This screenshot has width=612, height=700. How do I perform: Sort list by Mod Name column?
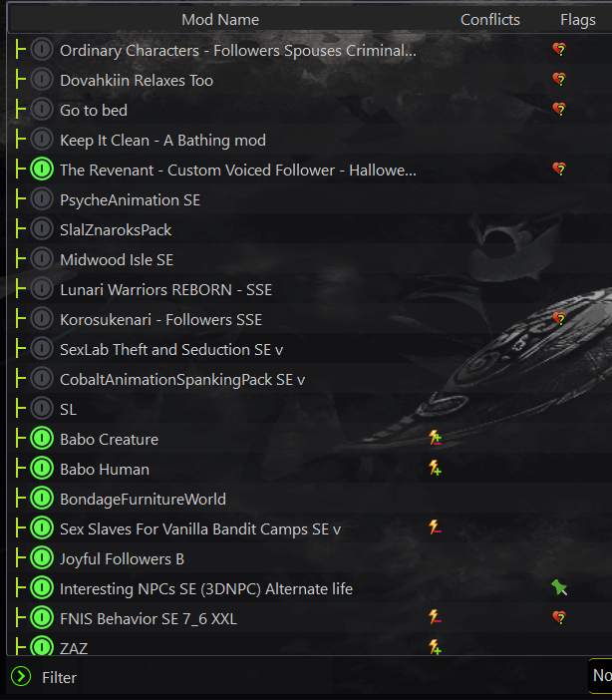point(220,20)
